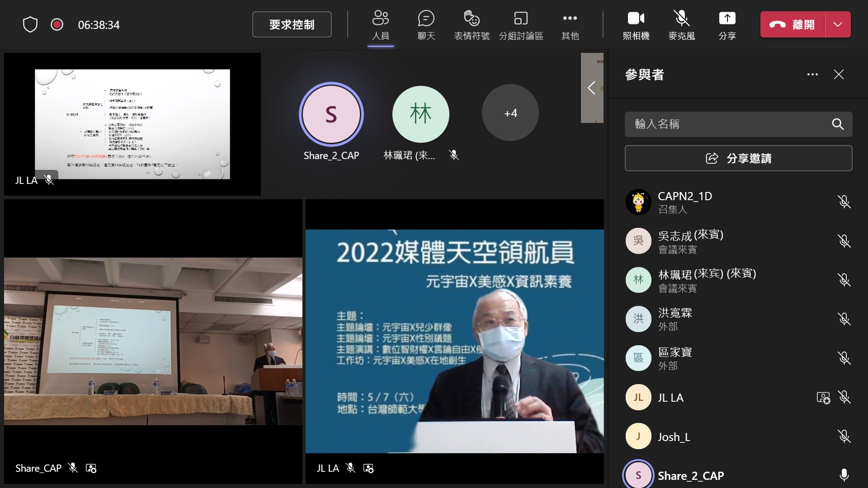Click muted mic on JL LA slide tile
Screen dimensions: 868x488
pos(49,180)
